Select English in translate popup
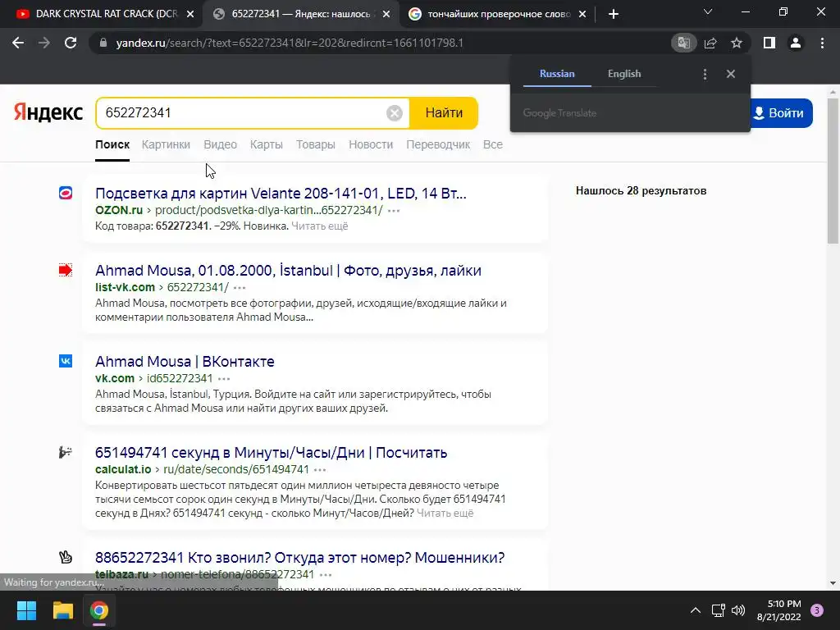This screenshot has height=630, width=840. [x=624, y=74]
